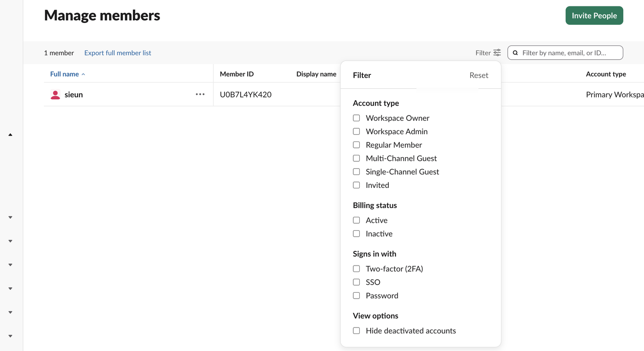Enable Hide deactivated accounts option
The height and width of the screenshot is (351, 644).
click(x=356, y=331)
